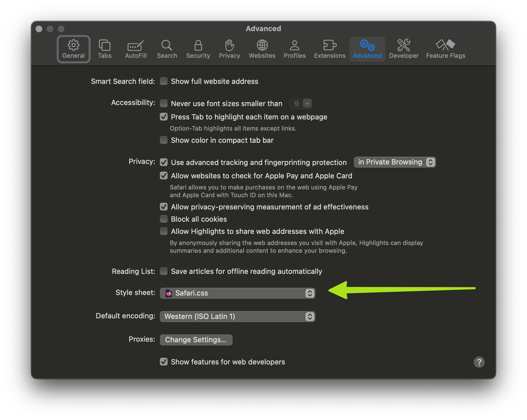The image size is (527, 420).
Task: Enable Show full website address
Action: pyautogui.click(x=164, y=81)
